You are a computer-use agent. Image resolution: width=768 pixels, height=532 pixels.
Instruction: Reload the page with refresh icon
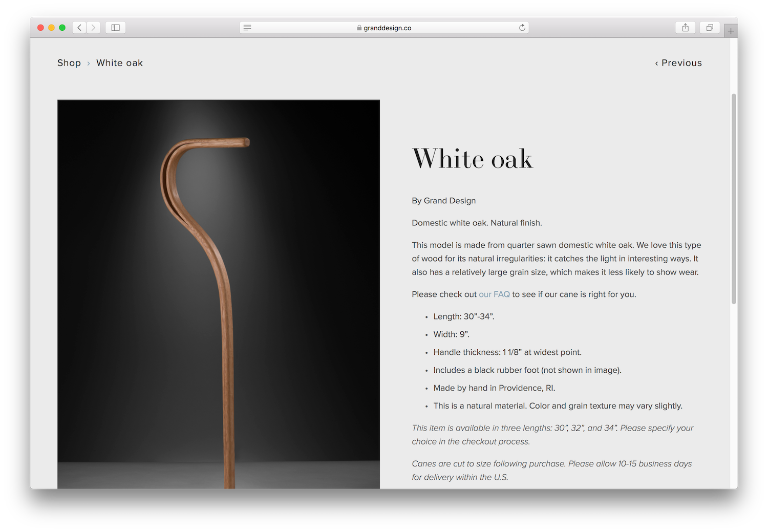pos(522,28)
